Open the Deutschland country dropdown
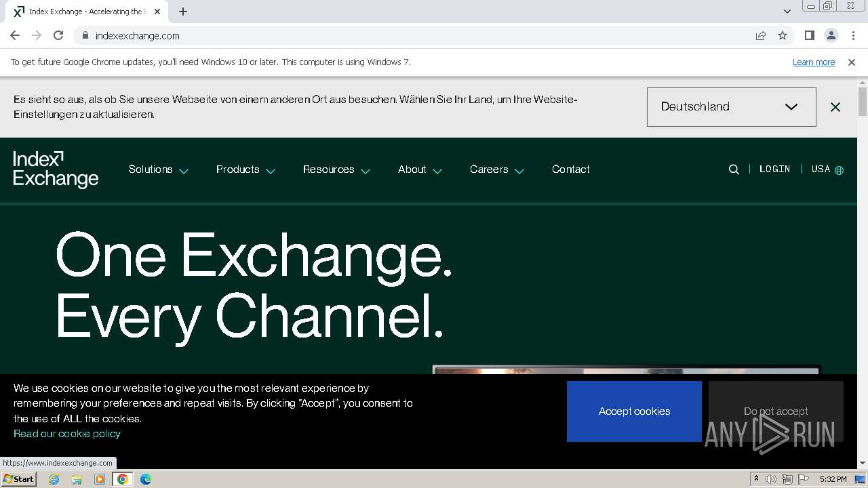This screenshot has width=868, height=488. 731,106
